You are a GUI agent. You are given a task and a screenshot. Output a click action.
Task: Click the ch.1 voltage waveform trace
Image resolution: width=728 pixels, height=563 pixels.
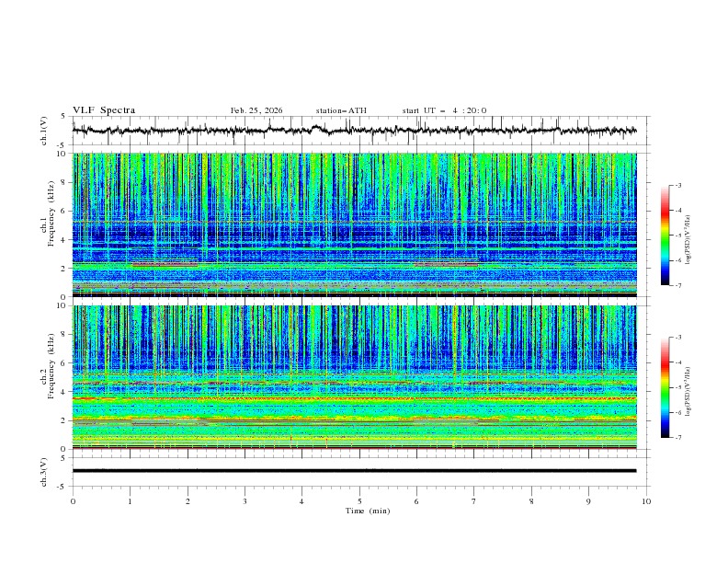pyautogui.click(x=354, y=131)
